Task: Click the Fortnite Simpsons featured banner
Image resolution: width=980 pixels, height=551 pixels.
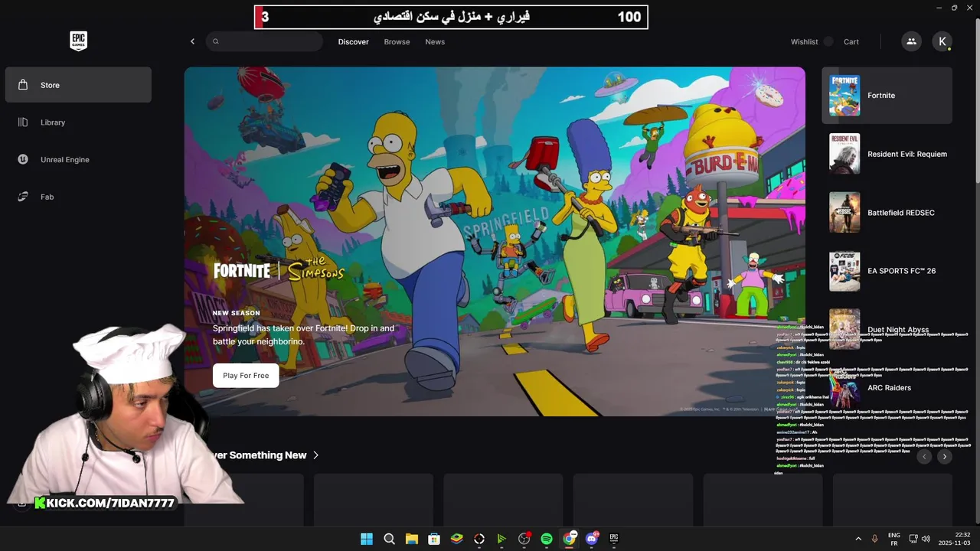Action: [x=495, y=241]
